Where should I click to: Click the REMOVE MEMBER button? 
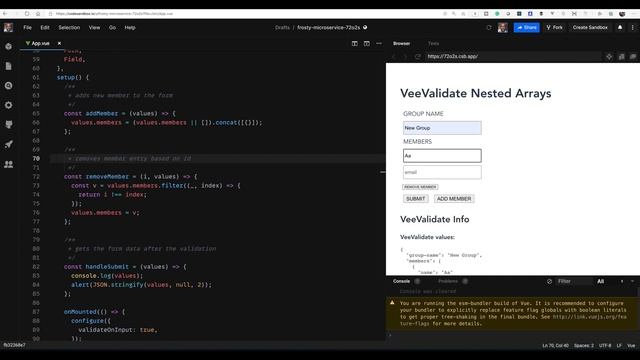tap(420, 187)
